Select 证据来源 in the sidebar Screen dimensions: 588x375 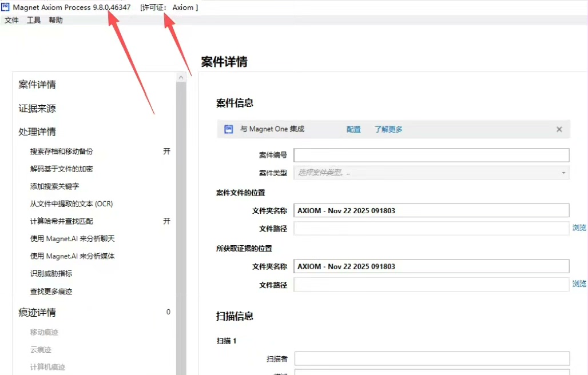37,109
